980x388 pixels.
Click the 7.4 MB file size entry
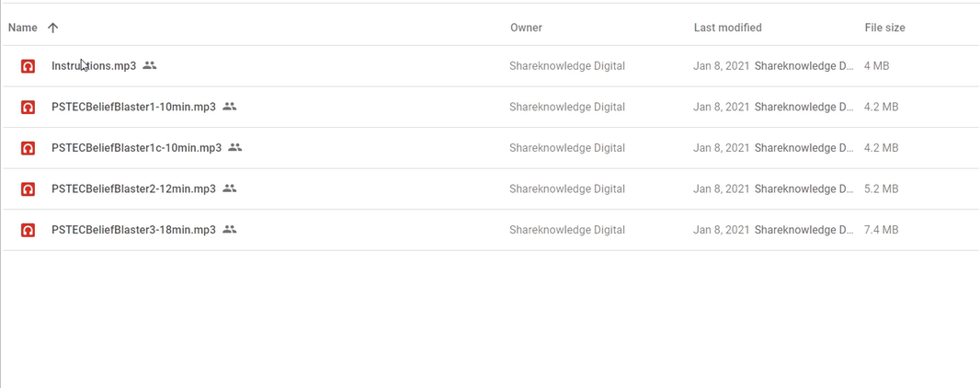point(882,230)
